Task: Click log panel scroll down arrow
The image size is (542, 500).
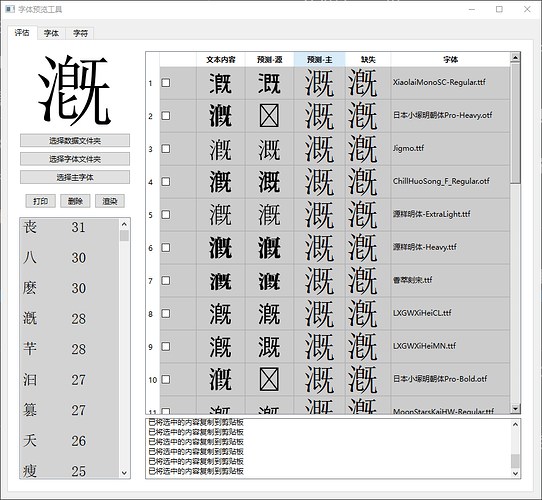Action: [515, 473]
